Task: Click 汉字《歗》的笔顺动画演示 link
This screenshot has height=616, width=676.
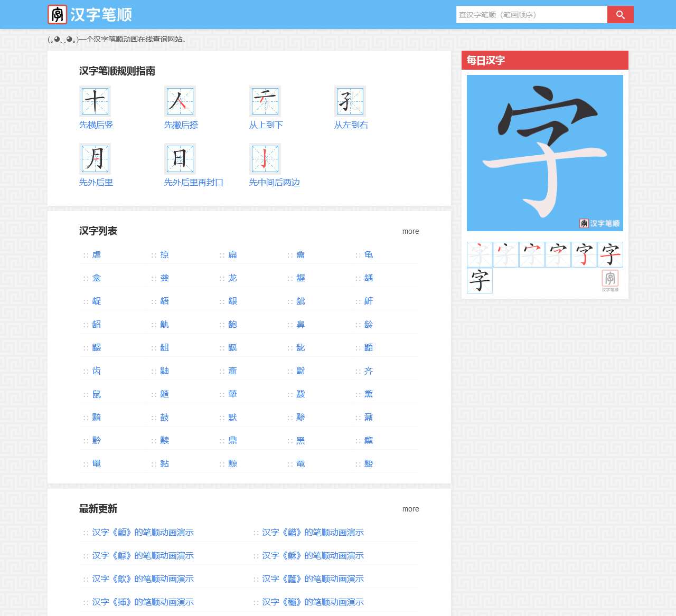Action: 142,579
